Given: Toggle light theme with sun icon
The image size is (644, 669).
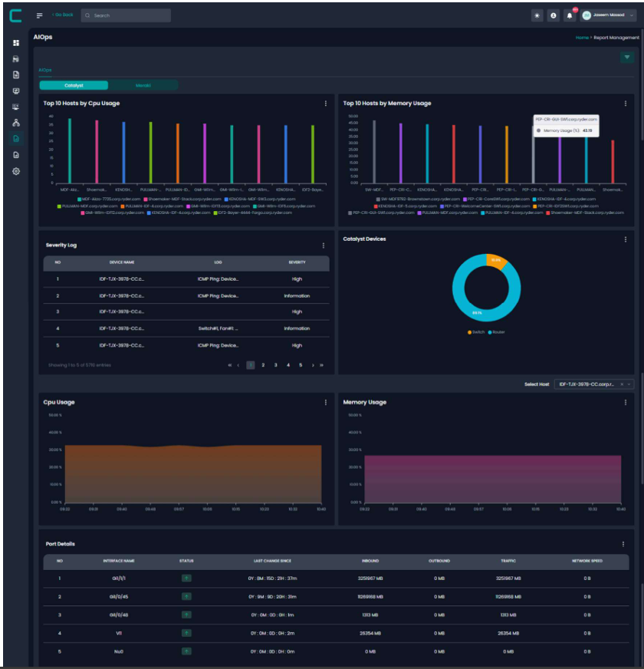Looking at the screenshot, I should (x=537, y=15).
